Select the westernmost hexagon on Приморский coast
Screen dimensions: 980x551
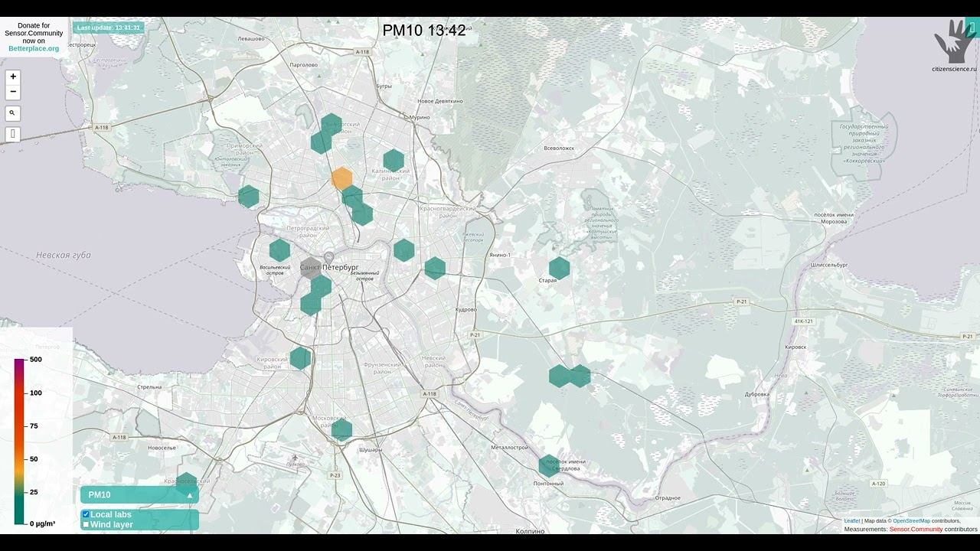(249, 197)
